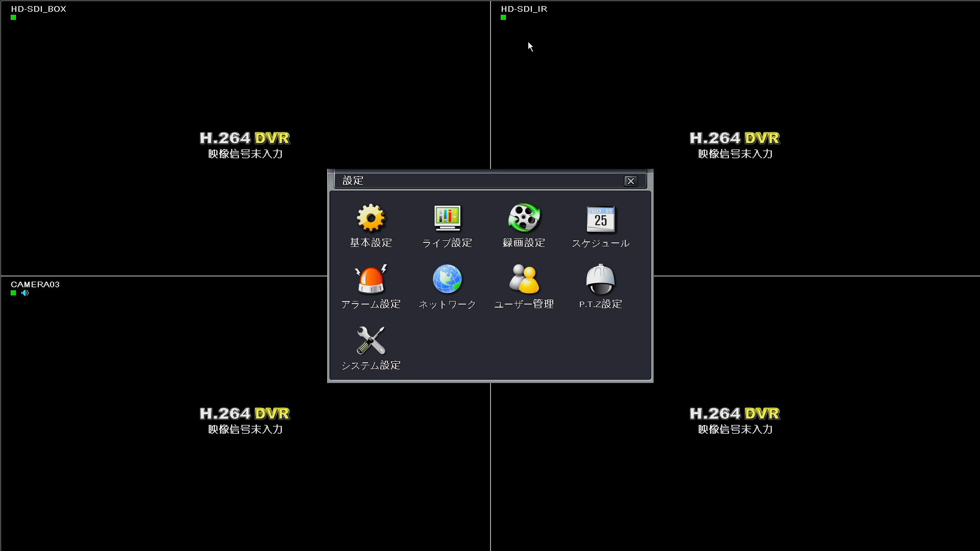Click the HD-SDI_IR green status indicator
Screen dimensions: 980x551
click(503, 17)
